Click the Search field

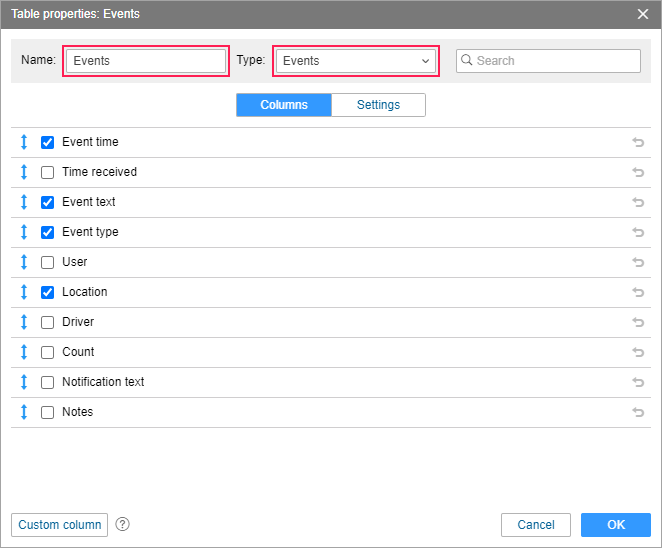[555, 61]
